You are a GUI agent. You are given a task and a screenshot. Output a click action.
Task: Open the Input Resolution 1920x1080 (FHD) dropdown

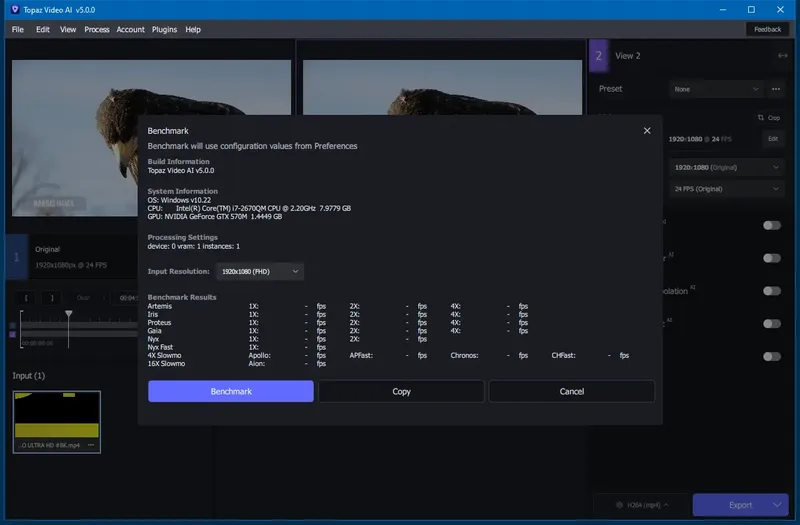260,271
